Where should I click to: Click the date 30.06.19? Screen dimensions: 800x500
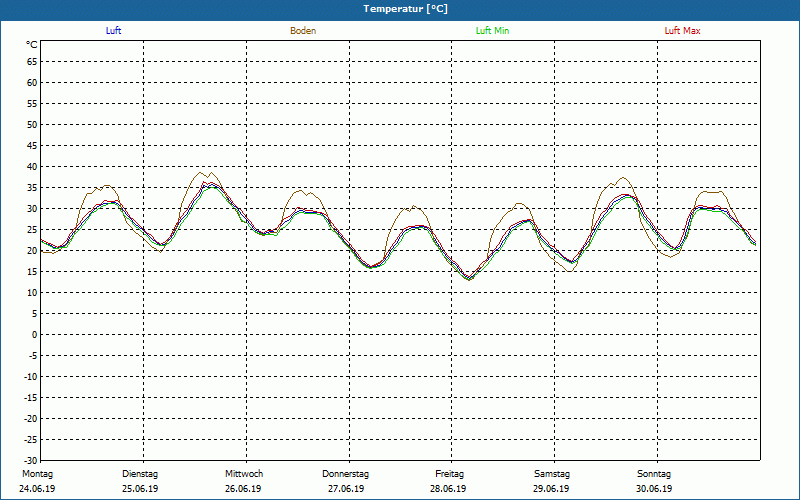[654, 489]
